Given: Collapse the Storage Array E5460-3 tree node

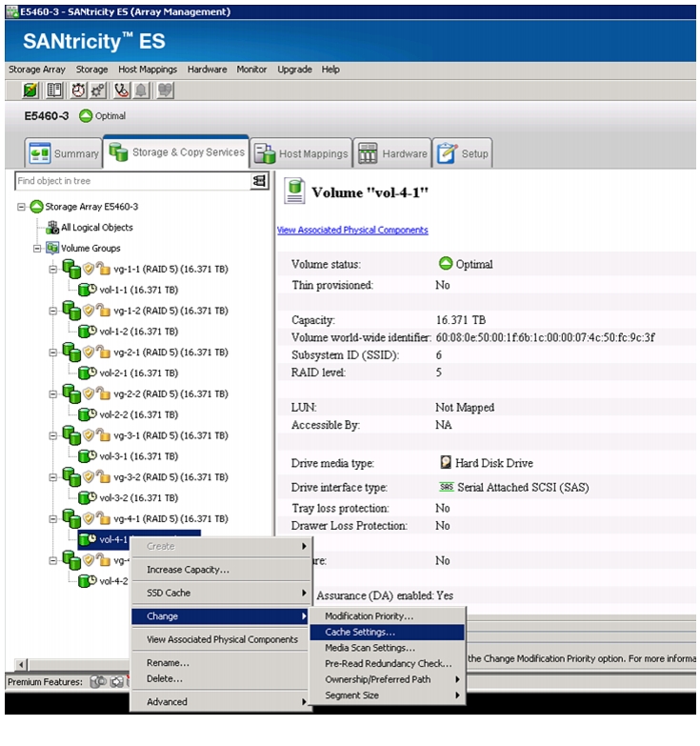Looking at the screenshot, I should click(x=21, y=207).
